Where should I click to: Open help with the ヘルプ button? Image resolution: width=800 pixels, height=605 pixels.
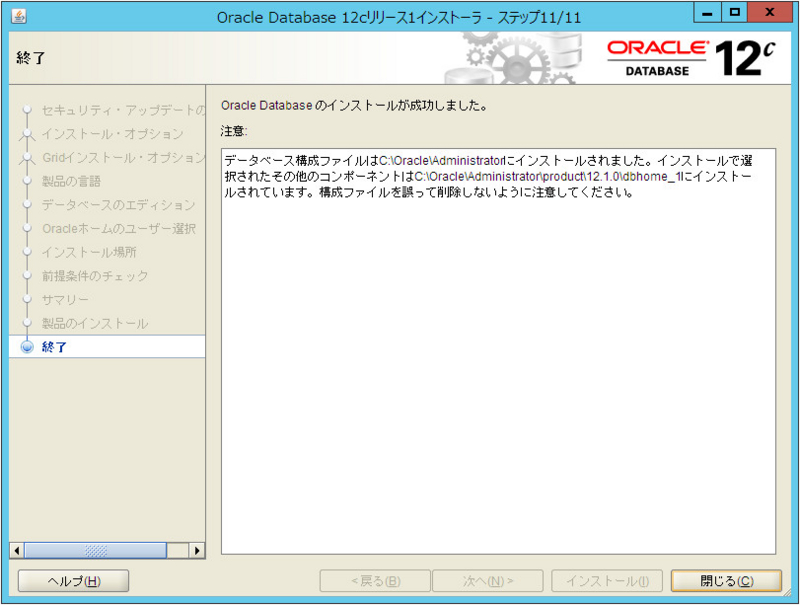(x=71, y=580)
